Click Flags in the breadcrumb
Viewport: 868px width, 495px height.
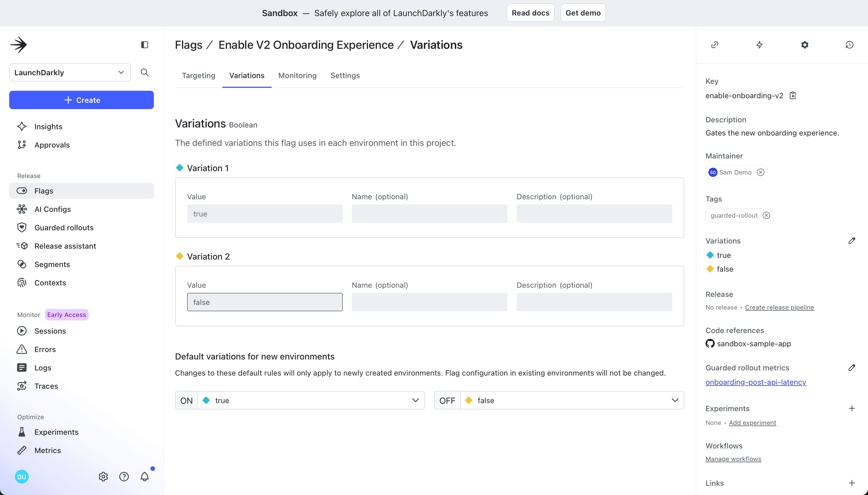pos(189,45)
